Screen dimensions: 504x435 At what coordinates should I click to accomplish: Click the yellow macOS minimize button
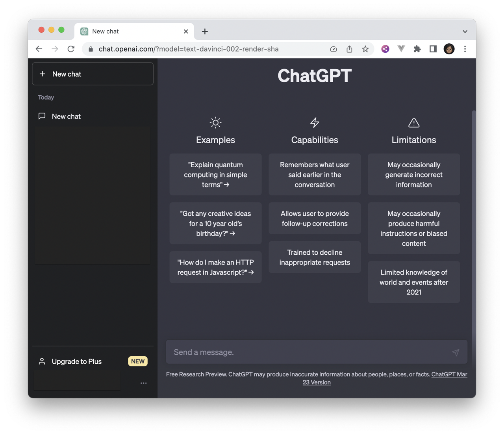(x=52, y=30)
